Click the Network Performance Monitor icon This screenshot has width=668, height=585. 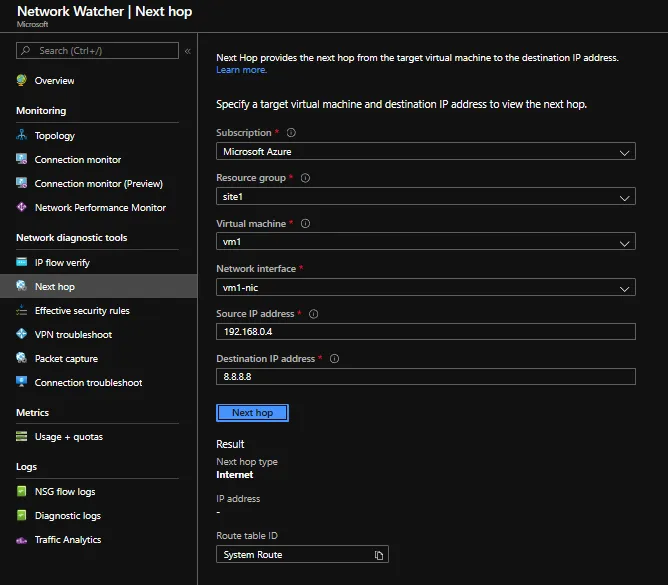click(x=22, y=207)
